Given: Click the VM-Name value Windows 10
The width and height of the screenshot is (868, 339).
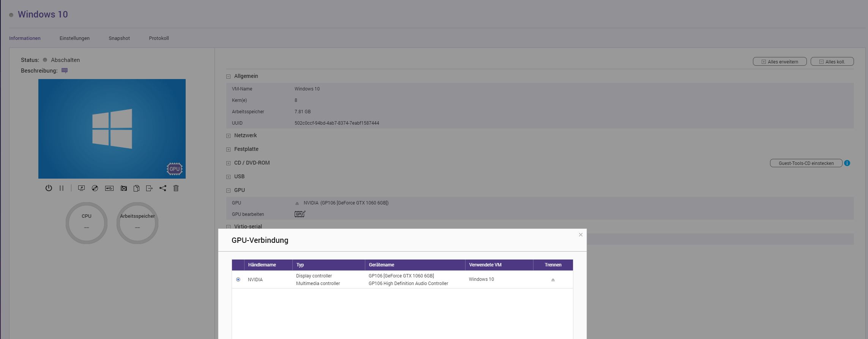Looking at the screenshot, I should (307, 89).
